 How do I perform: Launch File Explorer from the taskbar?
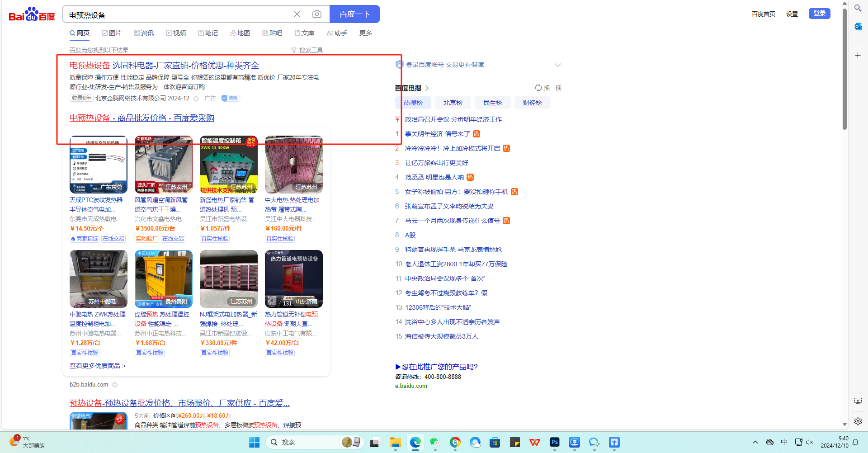tap(396, 442)
